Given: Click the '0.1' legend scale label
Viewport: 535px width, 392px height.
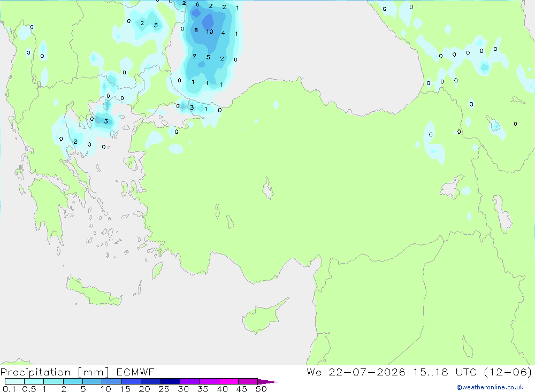Looking at the screenshot, I should (x=9, y=389).
